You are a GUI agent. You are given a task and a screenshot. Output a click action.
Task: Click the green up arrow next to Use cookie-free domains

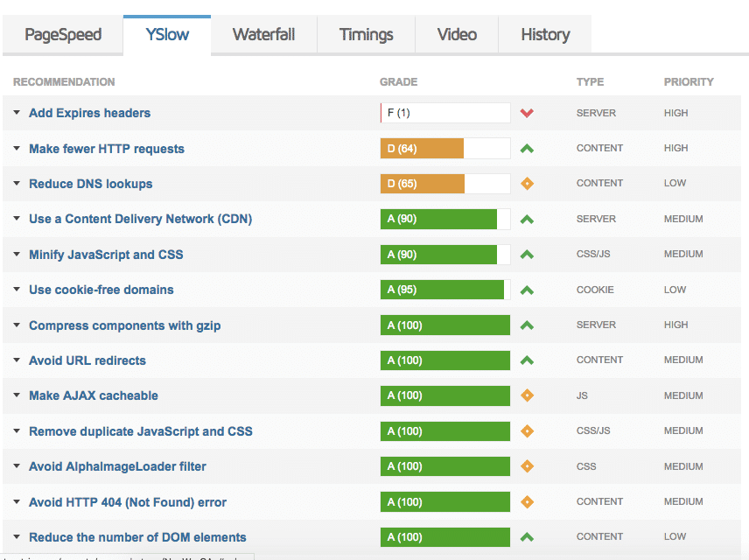526,290
